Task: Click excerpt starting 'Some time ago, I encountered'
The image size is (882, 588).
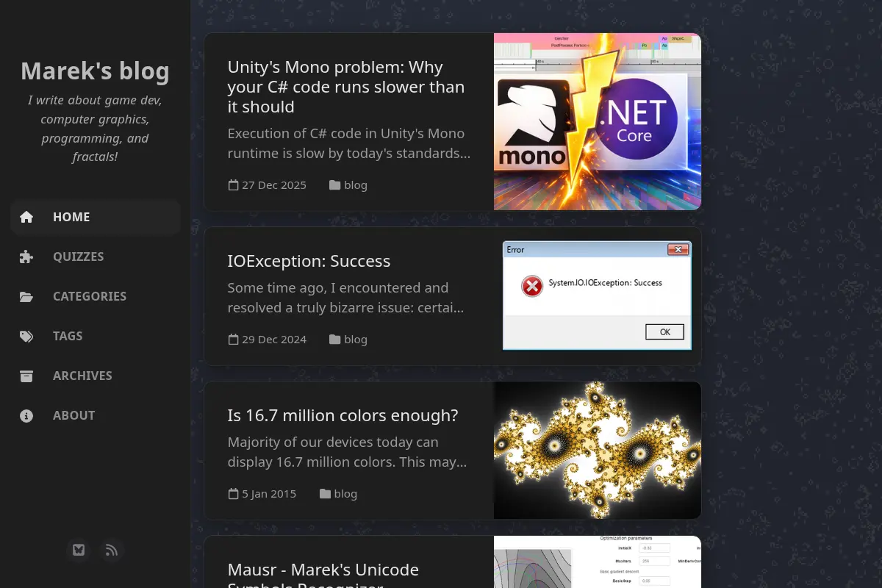Action: pyautogui.click(x=346, y=298)
